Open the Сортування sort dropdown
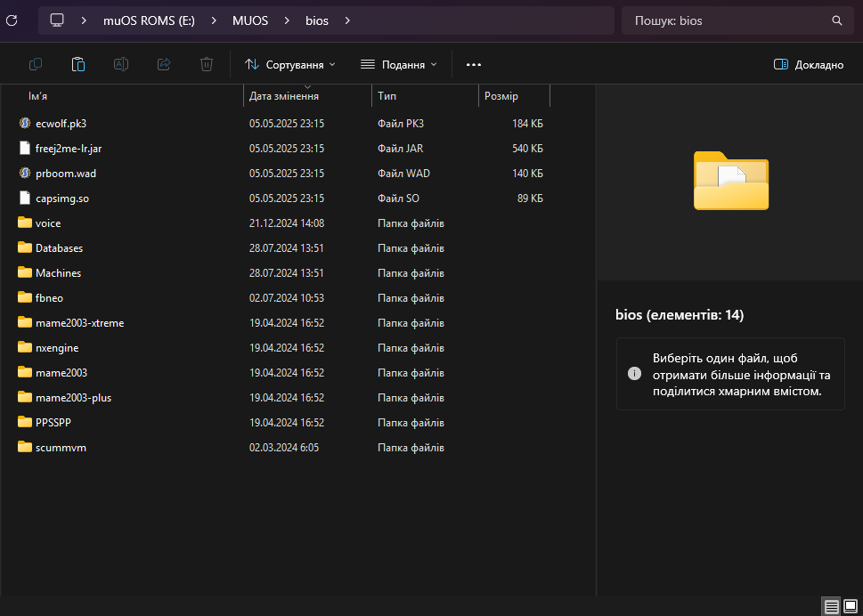This screenshot has width=863, height=616. 290,64
